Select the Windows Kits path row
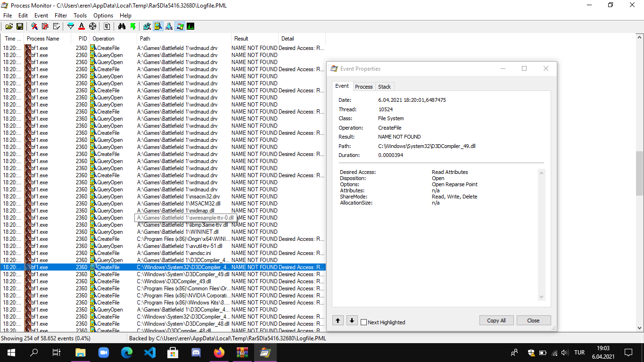 [163, 303]
